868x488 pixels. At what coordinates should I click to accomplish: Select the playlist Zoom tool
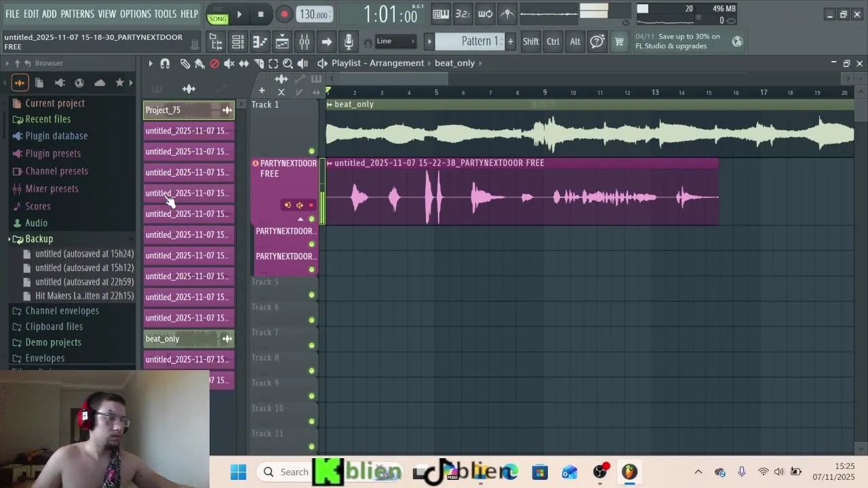coord(288,63)
